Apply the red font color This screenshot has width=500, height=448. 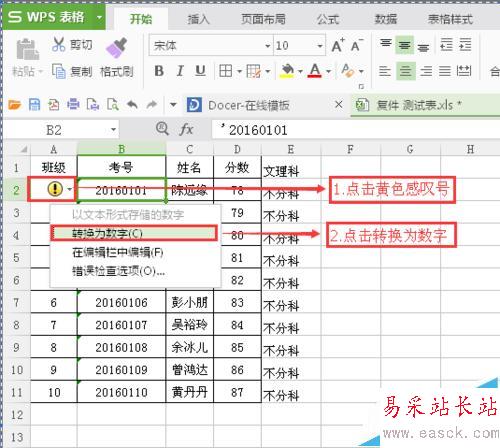315,71
